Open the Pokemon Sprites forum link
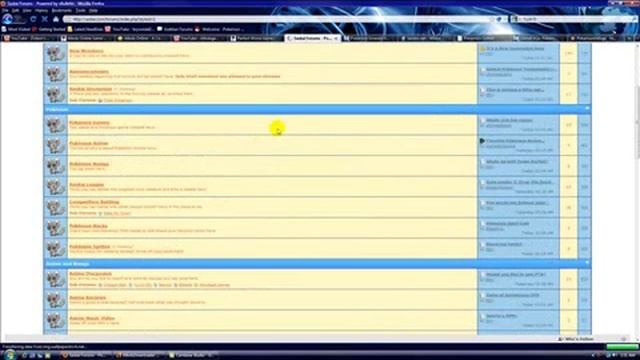The image size is (640, 360). [90, 247]
